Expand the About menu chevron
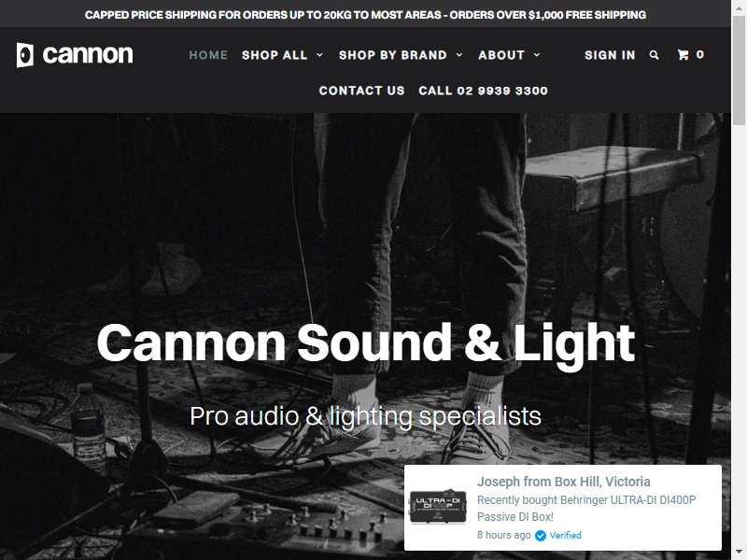This screenshot has width=747, height=560. [537, 55]
